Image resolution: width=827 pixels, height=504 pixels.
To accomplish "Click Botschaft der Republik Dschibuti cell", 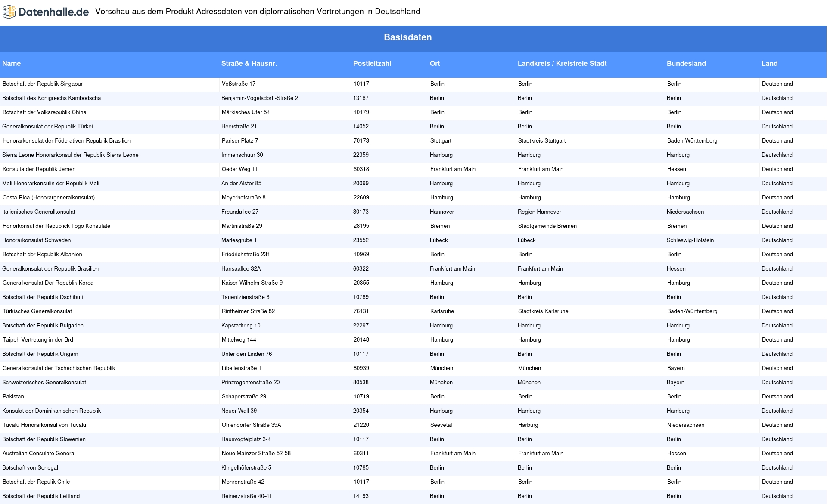I will (x=43, y=297).
